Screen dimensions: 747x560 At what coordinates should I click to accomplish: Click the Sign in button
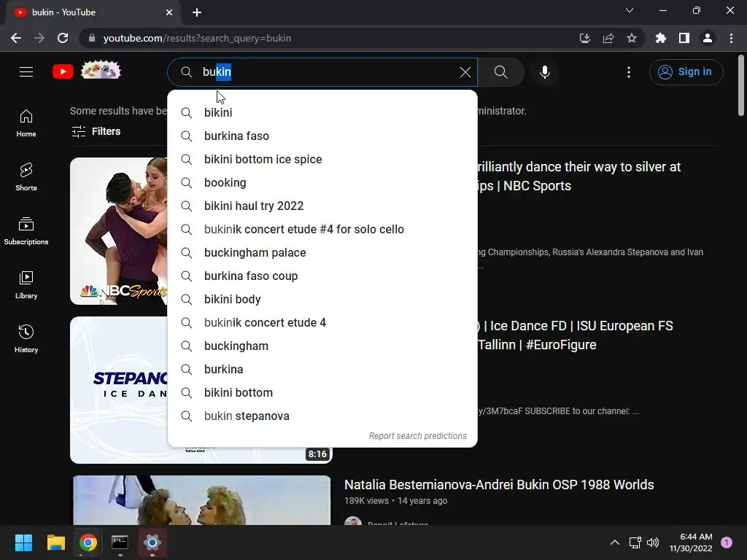[x=686, y=72]
